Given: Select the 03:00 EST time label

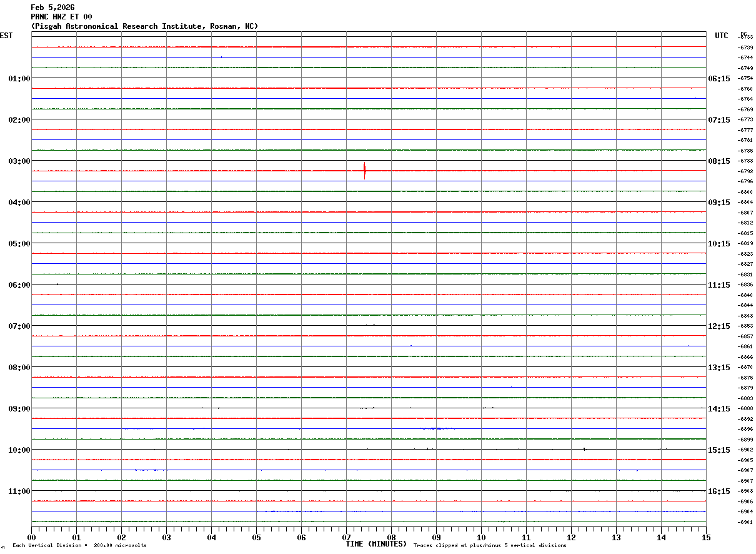Looking at the screenshot, I should tap(19, 161).
